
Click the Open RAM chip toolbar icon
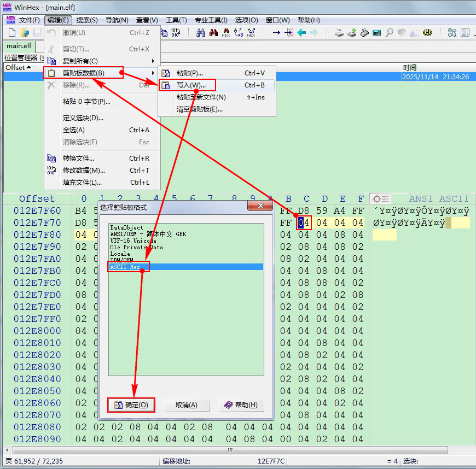tap(364, 33)
